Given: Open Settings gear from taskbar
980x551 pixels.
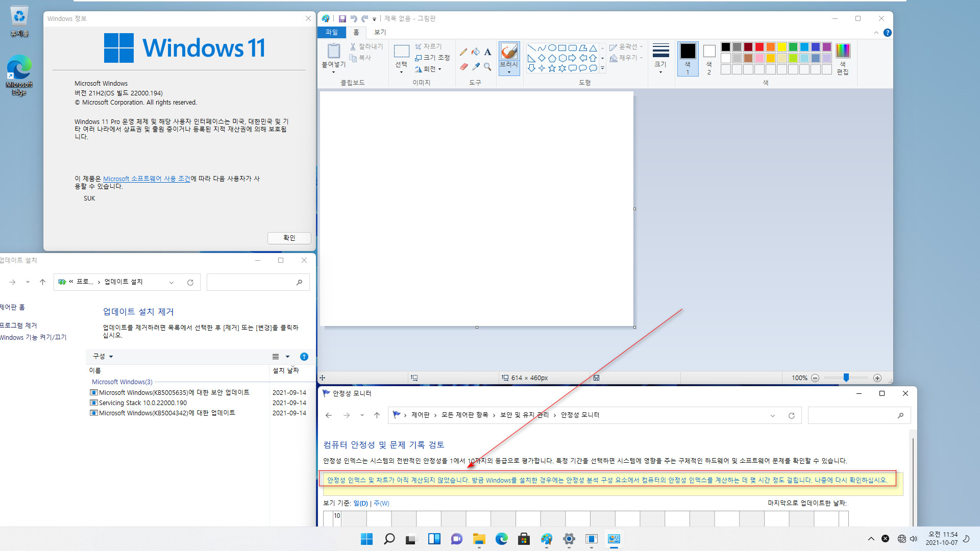Looking at the screenshot, I should pyautogui.click(x=569, y=539).
